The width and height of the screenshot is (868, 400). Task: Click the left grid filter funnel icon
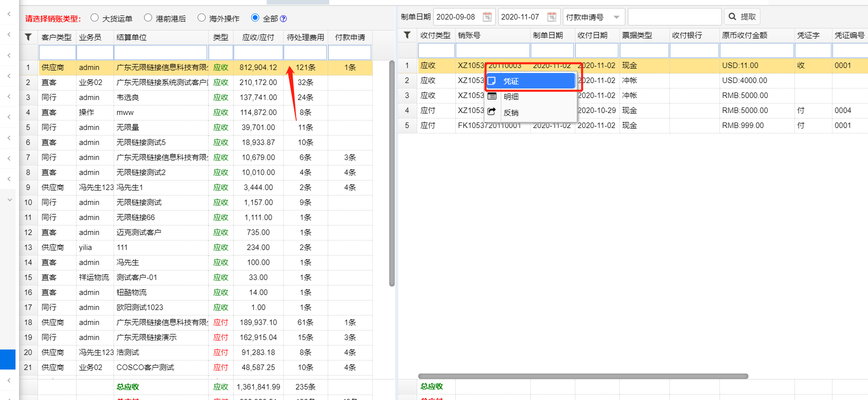click(29, 37)
